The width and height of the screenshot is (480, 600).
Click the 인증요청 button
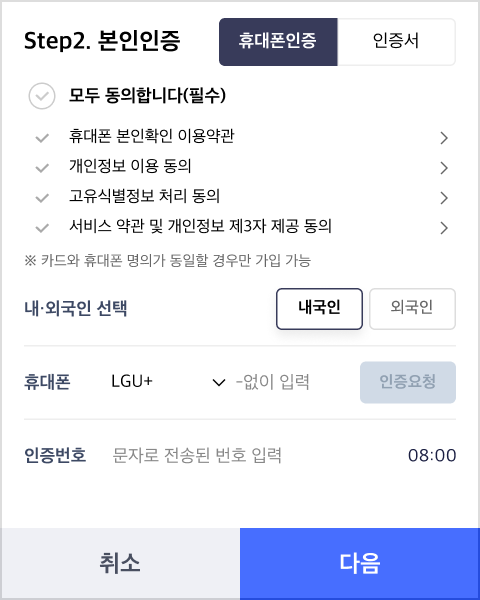(408, 382)
